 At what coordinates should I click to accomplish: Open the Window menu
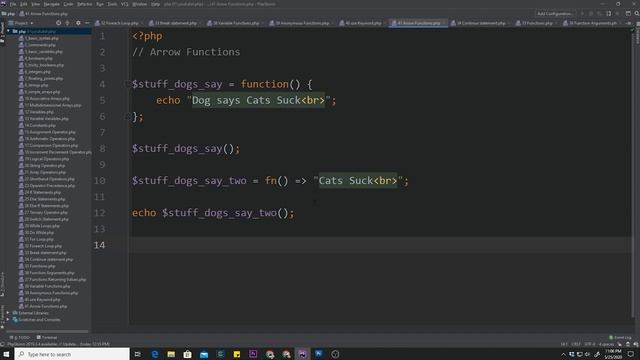tap(140, 4)
